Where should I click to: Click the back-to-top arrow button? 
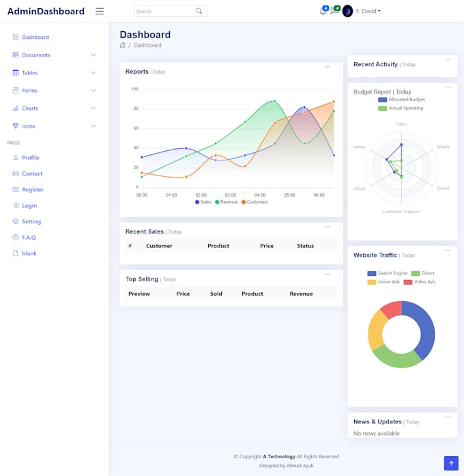(451, 463)
